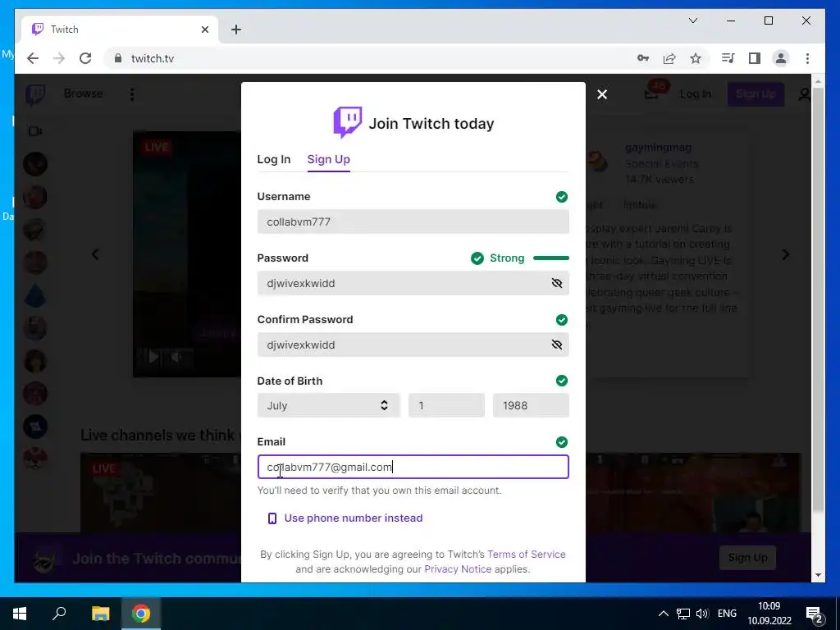Go back with the browser back arrow
This screenshot has height=630, width=840.
(x=33, y=58)
